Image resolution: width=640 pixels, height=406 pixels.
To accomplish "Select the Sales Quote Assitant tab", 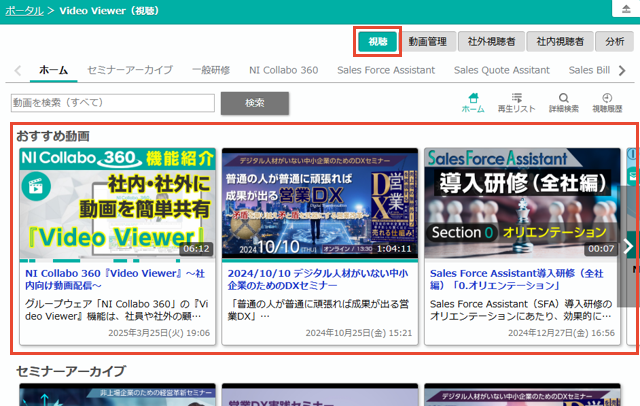I will click(x=502, y=70).
